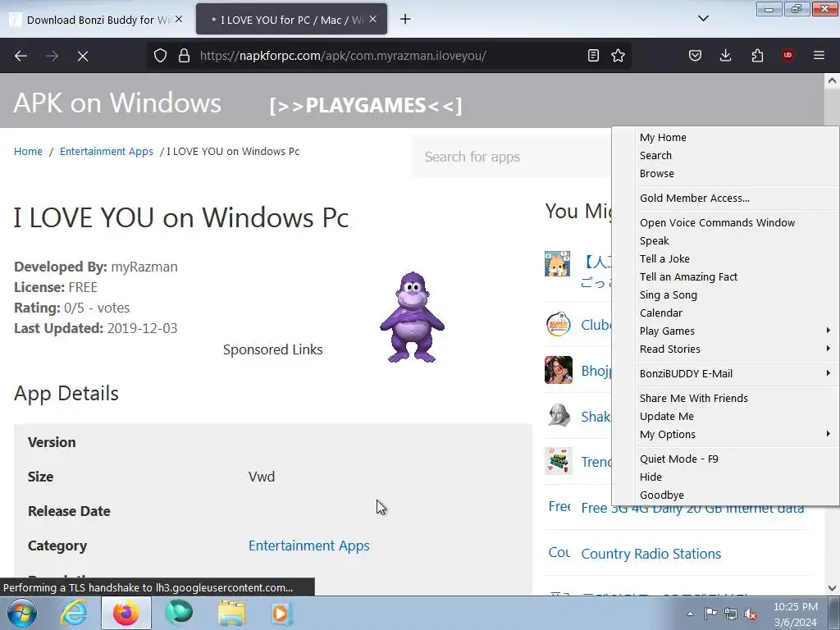Click the page scrollbar up arrow
840x630 pixels.
coord(832,81)
